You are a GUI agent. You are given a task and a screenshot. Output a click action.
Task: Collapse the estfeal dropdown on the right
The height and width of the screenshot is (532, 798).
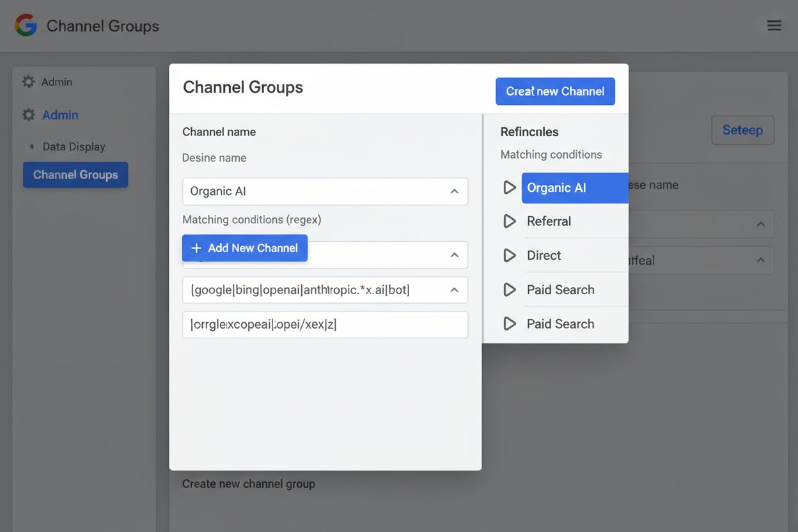760,260
